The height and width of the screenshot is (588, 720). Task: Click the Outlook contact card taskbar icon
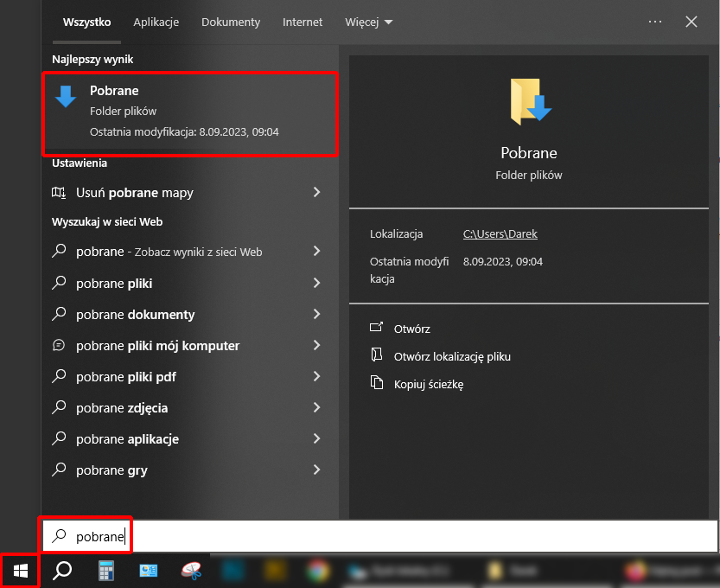coord(149,571)
